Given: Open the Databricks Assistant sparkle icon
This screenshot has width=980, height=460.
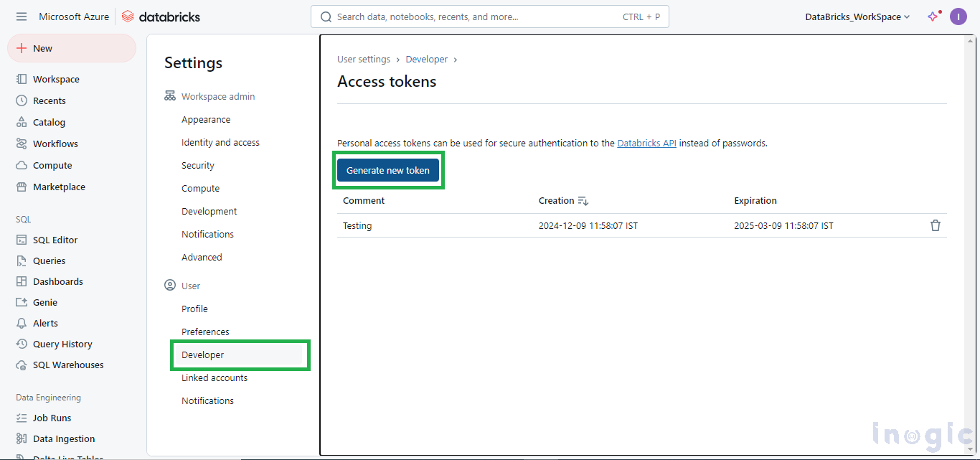Looking at the screenshot, I should pos(933,17).
